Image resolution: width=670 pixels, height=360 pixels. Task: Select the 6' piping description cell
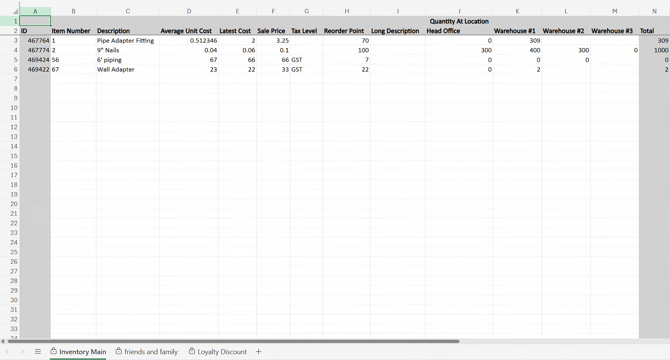click(128, 60)
